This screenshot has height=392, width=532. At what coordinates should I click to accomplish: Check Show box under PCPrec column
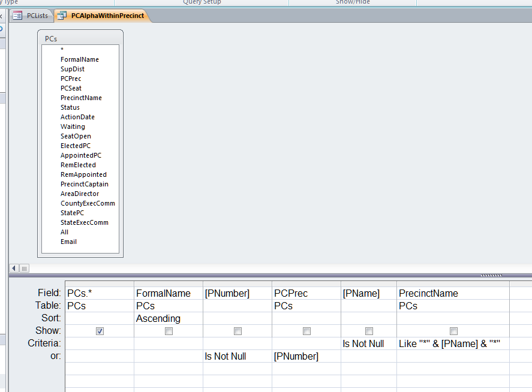306,331
